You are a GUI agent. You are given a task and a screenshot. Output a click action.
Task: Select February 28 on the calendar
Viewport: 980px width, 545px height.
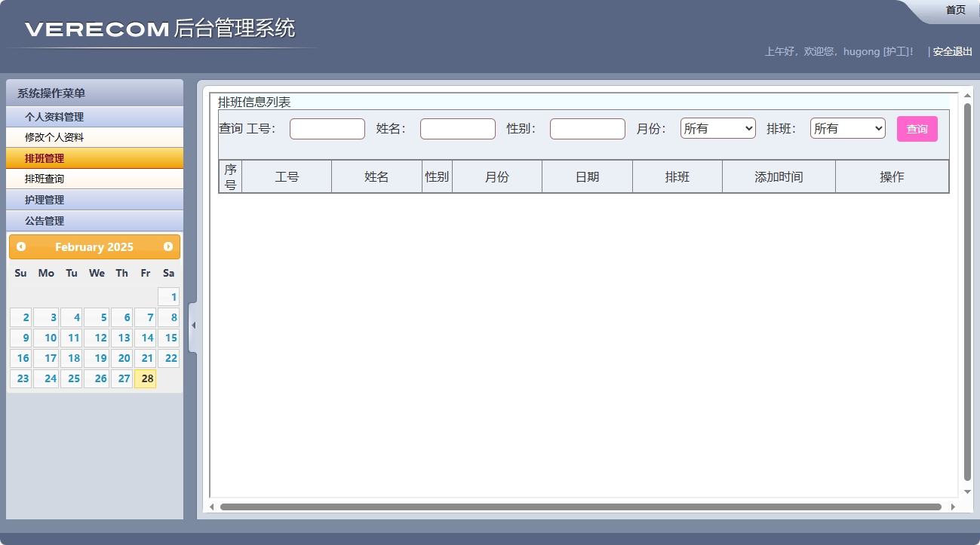pos(146,378)
